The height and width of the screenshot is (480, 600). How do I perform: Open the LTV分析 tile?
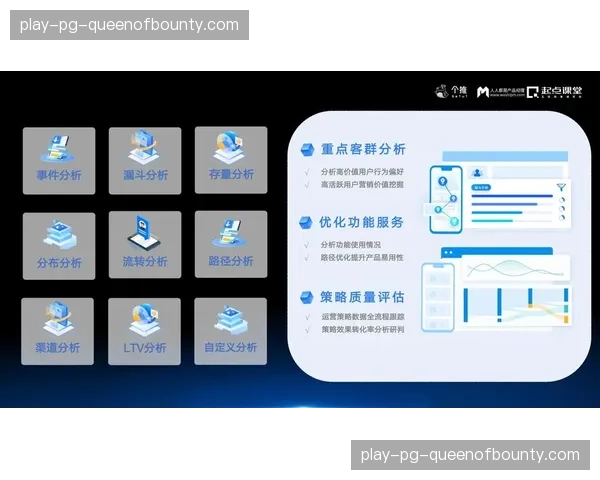[x=145, y=331]
